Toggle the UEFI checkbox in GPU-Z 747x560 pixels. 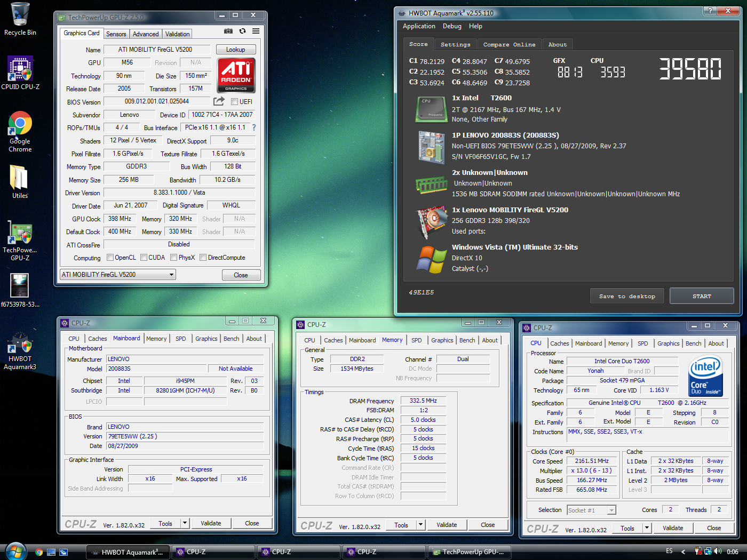[x=234, y=101]
